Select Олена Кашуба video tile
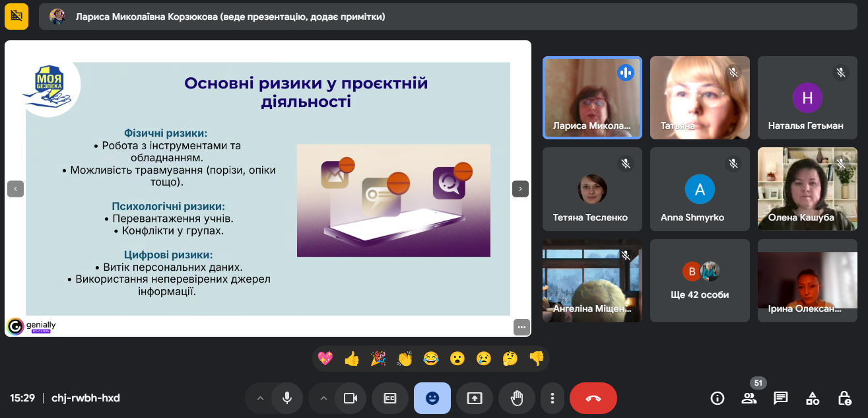This screenshot has height=418, width=868. tap(807, 189)
